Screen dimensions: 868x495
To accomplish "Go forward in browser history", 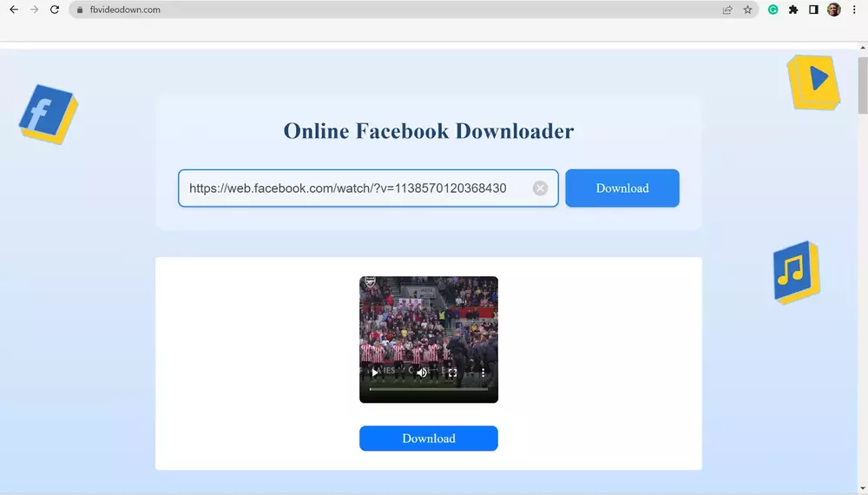I will pyautogui.click(x=35, y=10).
